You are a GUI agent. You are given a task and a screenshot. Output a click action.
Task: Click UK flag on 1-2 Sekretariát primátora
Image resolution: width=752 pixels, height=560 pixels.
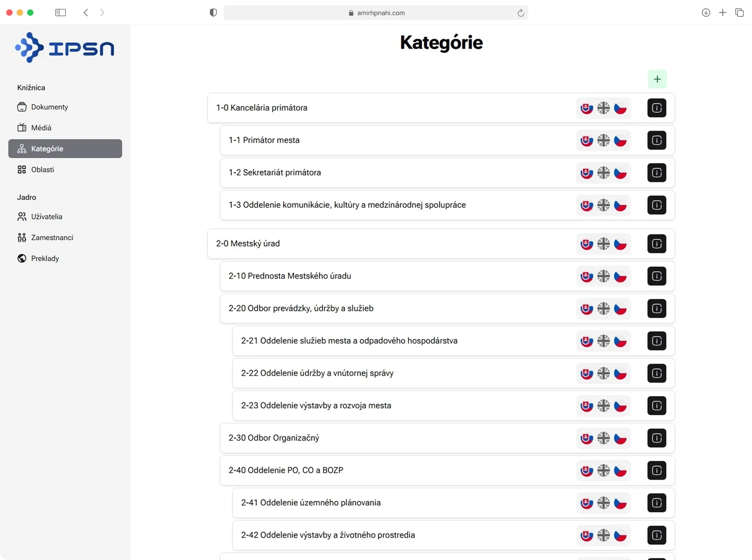click(603, 173)
